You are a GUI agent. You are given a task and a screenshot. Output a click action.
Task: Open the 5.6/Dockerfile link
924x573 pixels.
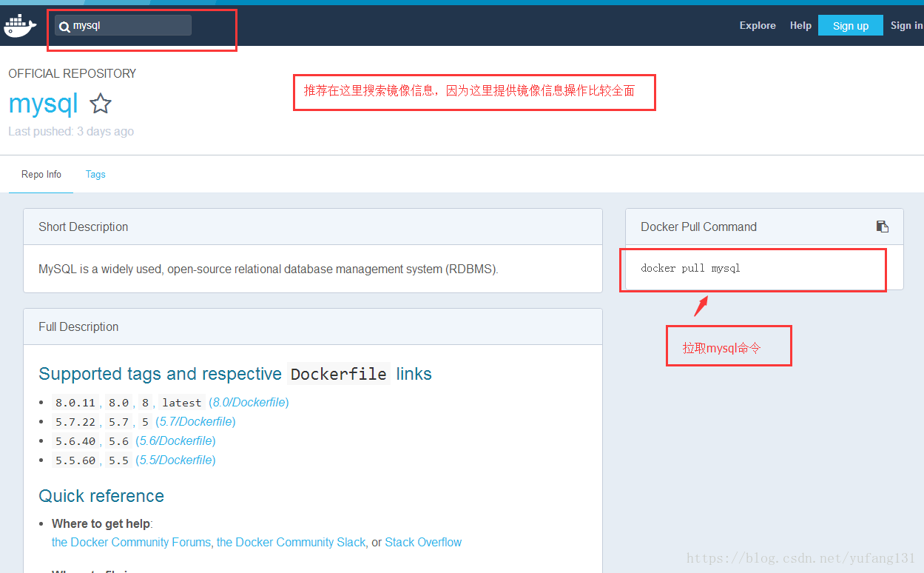pos(175,441)
